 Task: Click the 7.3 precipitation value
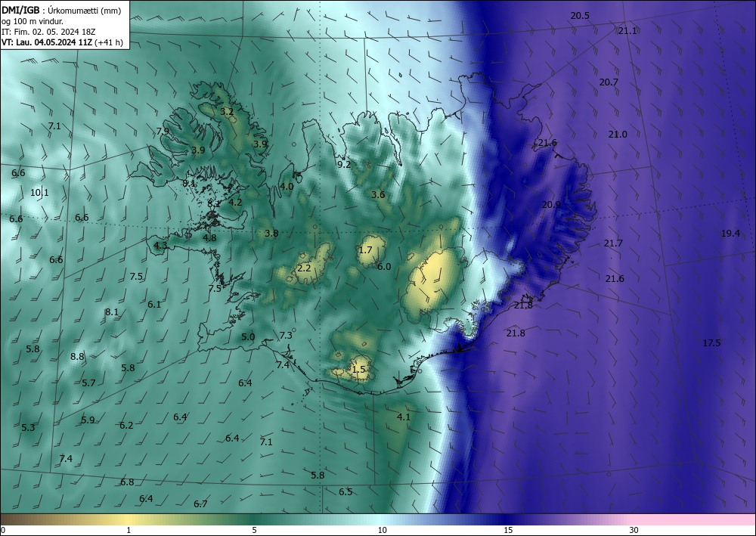pos(286,336)
